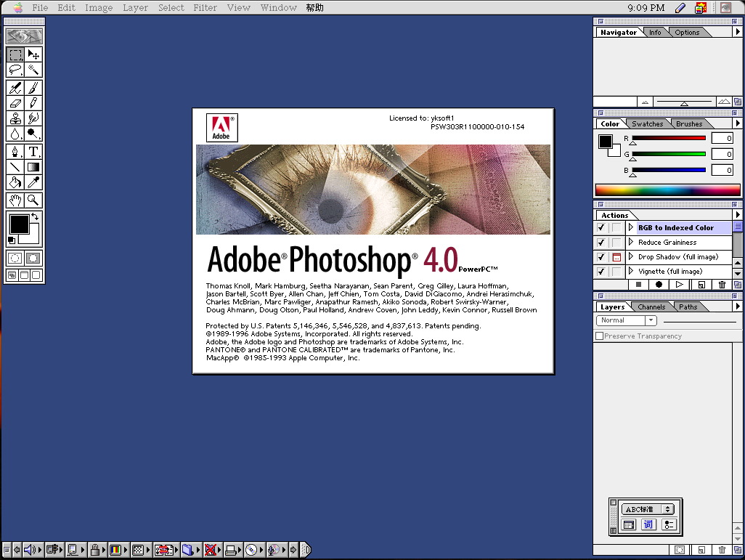Switch to the Info tab
Viewport: 745px width, 560px height.
[655, 33]
